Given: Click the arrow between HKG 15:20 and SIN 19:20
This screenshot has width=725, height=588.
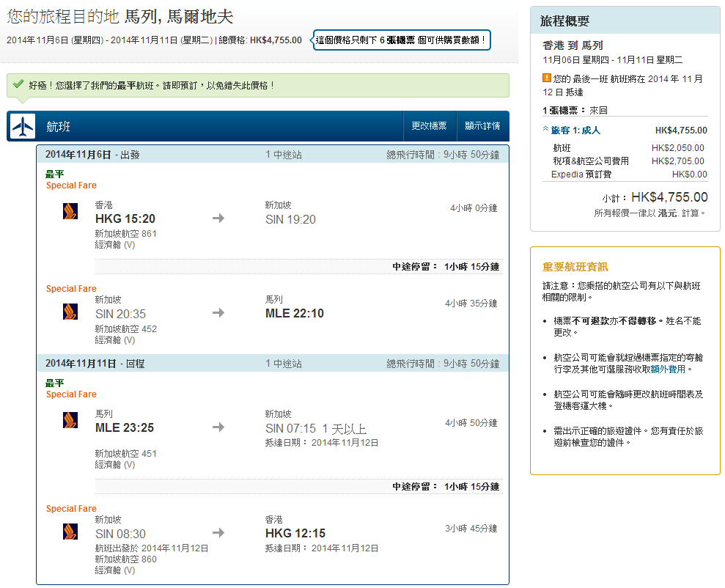Looking at the screenshot, I should click(x=218, y=218).
